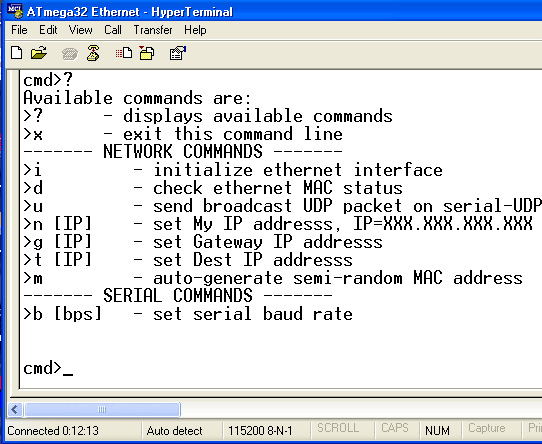Click the Properties toolbar icon
542x444 pixels.
pyautogui.click(x=177, y=53)
